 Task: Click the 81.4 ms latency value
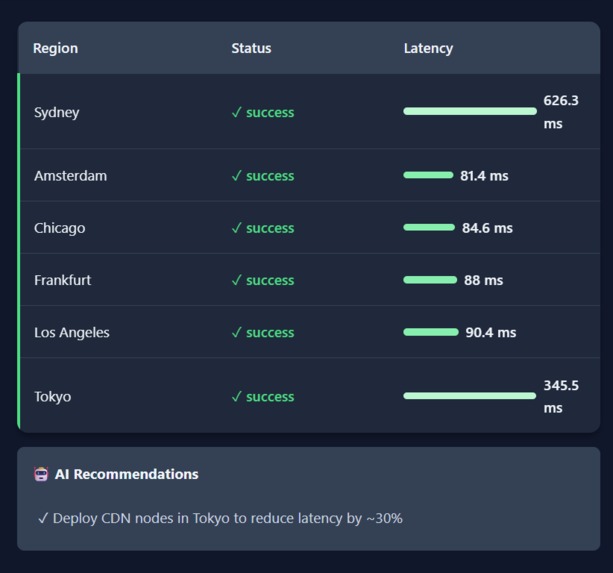click(x=484, y=176)
